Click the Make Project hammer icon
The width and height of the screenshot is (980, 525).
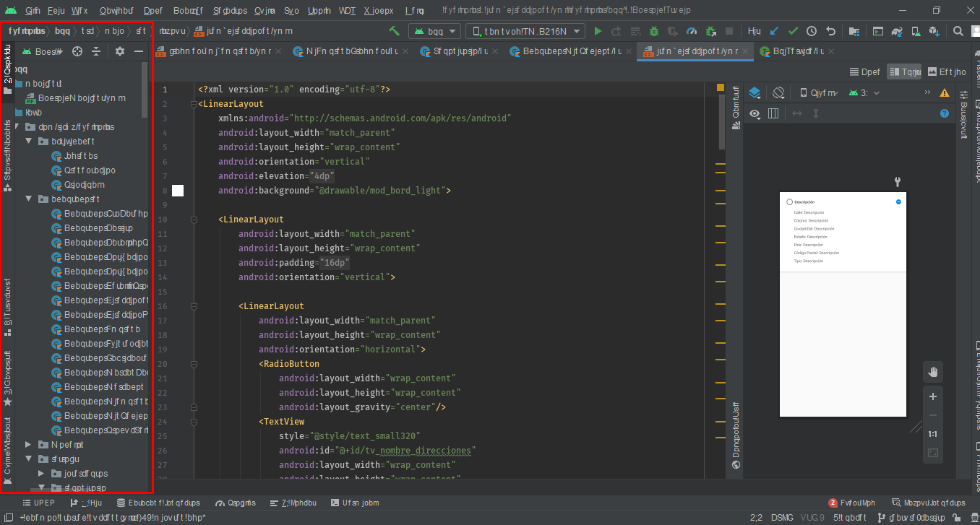pyautogui.click(x=395, y=31)
